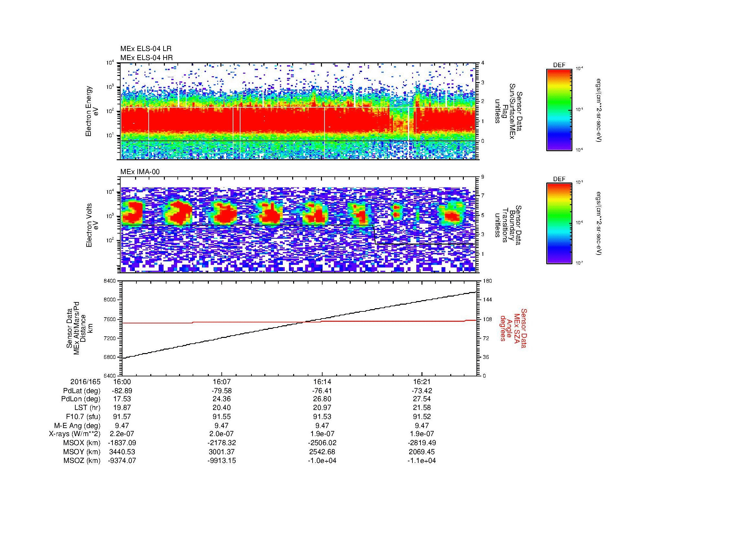756x534 pixels.
Task: Click the 6400 km axis tick label
Action: [110, 376]
